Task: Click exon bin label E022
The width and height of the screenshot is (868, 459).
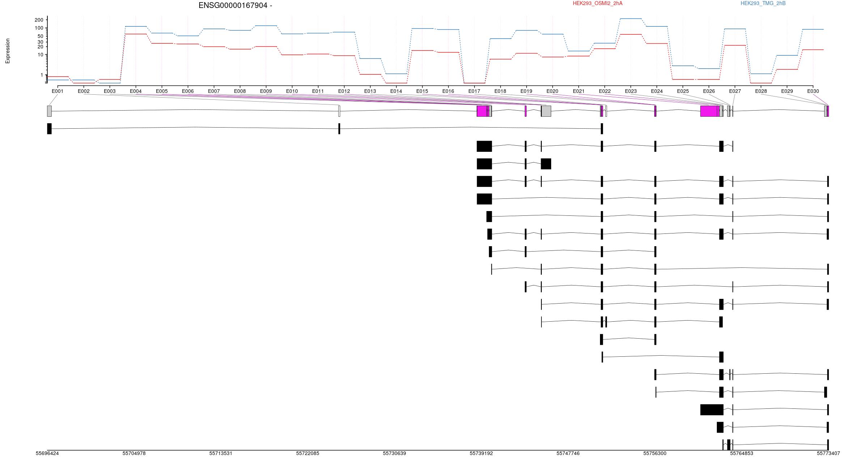Action: pyautogui.click(x=605, y=91)
